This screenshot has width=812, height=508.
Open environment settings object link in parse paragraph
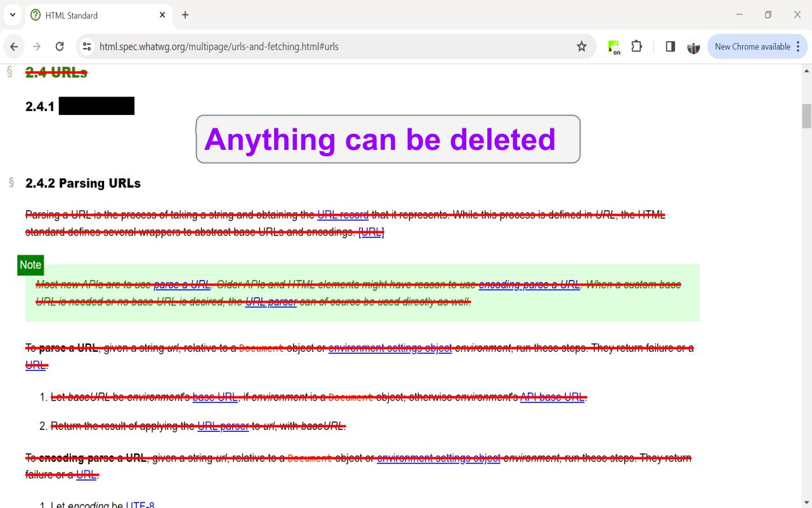[x=390, y=348]
